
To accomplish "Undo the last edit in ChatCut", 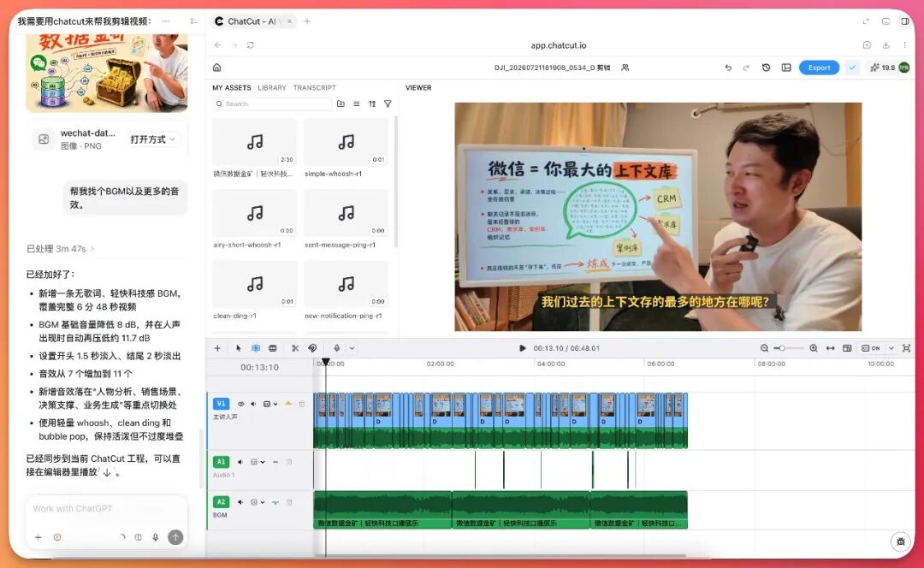I will pos(728,68).
